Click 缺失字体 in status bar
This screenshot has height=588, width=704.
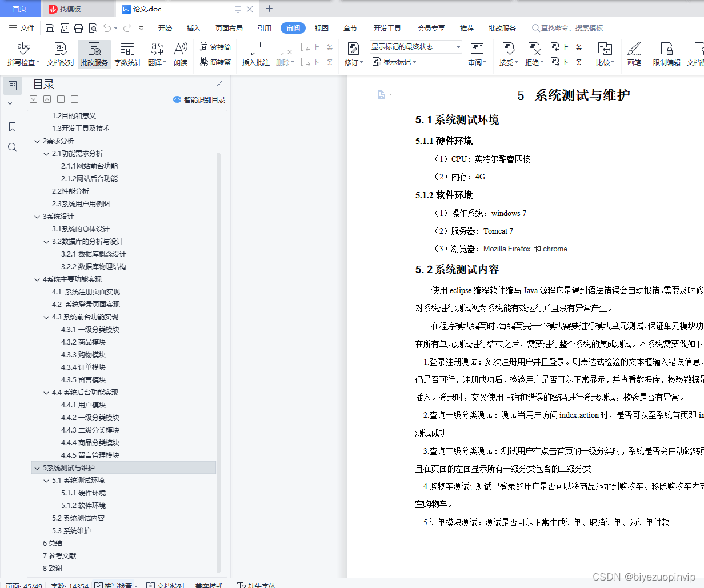[256, 585]
